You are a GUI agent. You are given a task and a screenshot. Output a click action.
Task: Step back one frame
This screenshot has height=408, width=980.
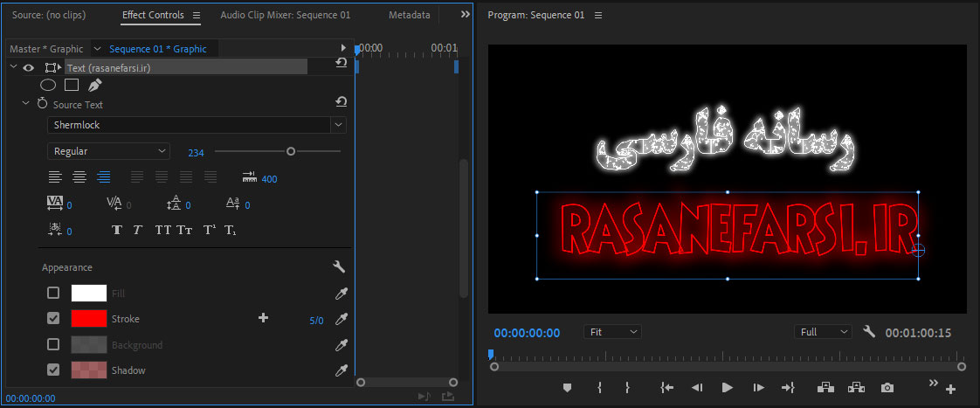[697, 387]
